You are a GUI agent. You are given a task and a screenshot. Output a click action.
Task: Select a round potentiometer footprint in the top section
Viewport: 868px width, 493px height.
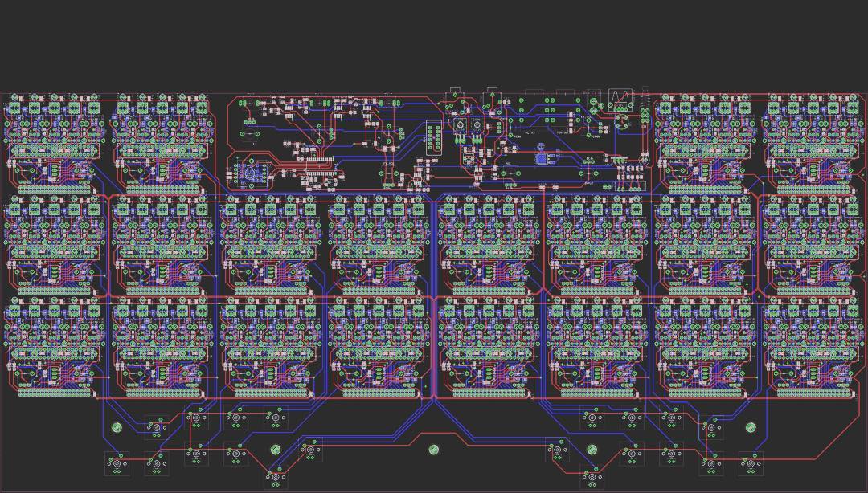459,124
